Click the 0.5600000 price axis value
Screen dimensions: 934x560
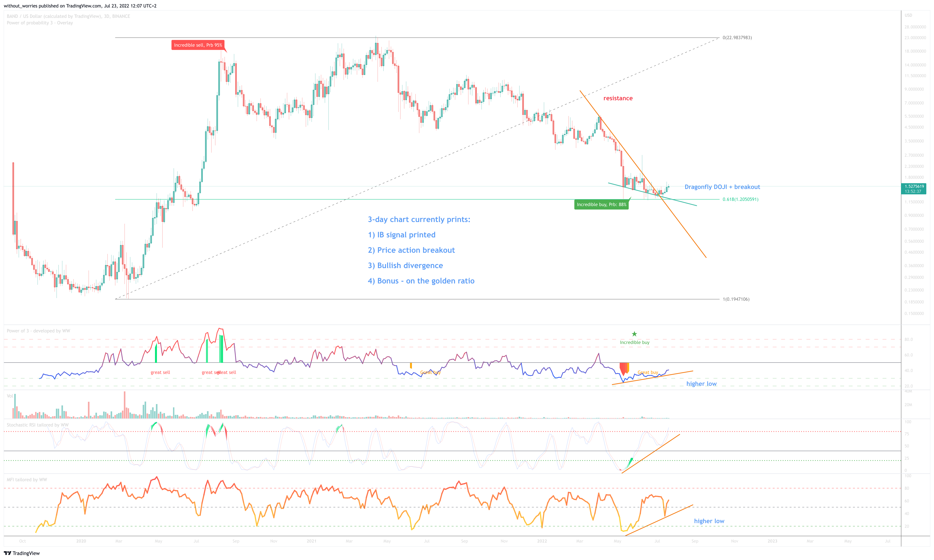tap(914, 242)
